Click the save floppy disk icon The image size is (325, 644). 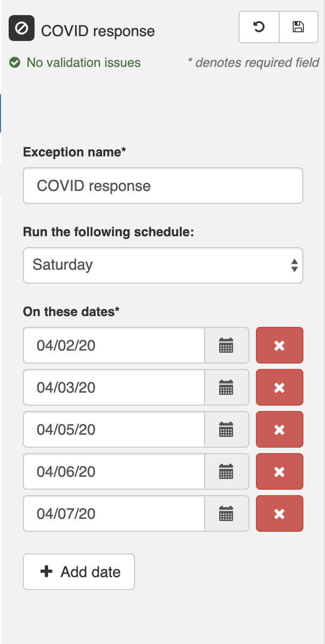(x=298, y=27)
